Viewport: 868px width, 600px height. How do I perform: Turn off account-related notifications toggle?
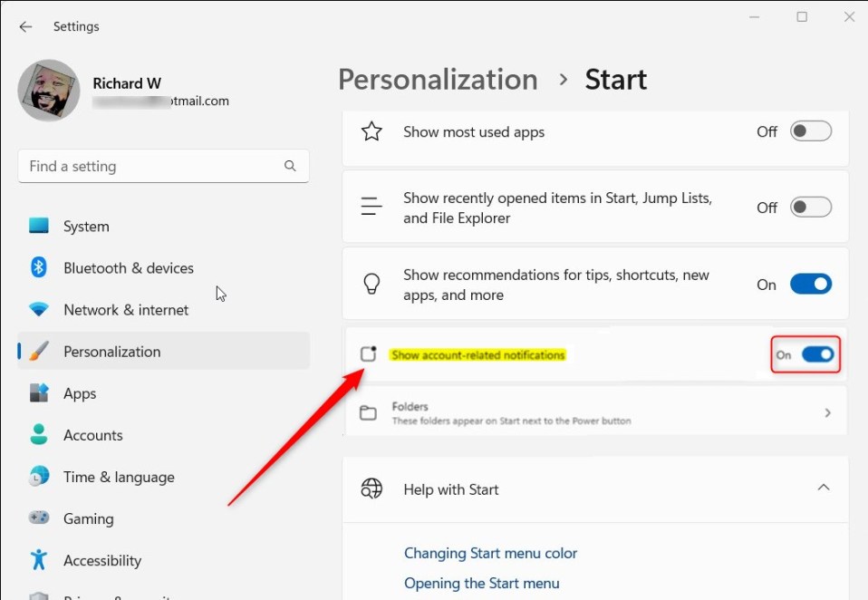pyautogui.click(x=817, y=354)
